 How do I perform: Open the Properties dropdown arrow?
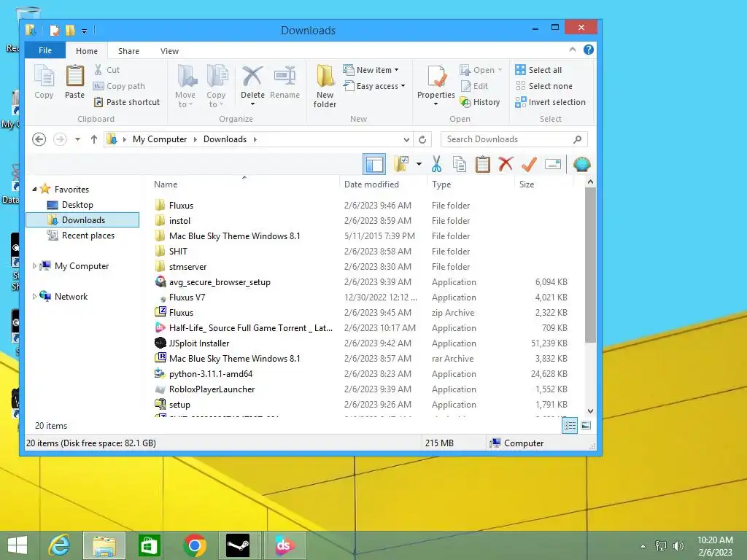(x=436, y=104)
